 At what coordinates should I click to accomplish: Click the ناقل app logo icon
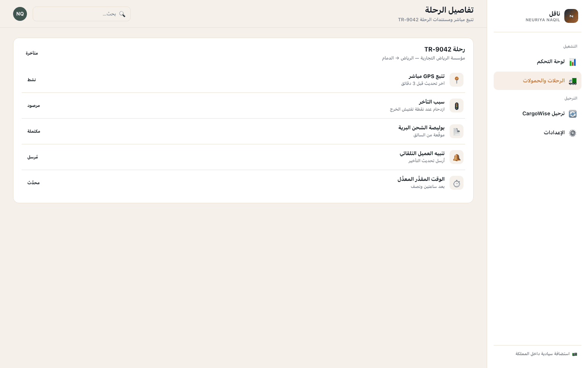pyautogui.click(x=571, y=16)
